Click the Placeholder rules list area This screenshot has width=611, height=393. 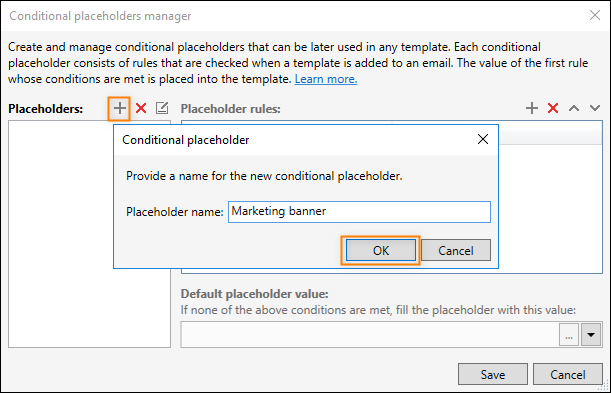tap(550, 206)
